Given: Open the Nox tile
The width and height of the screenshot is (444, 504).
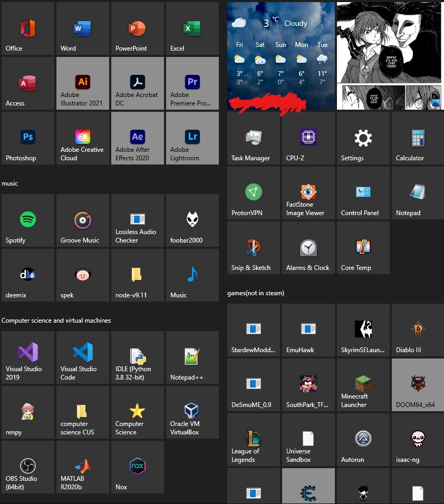Looking at the screenshot, I should tap(138, 467).
